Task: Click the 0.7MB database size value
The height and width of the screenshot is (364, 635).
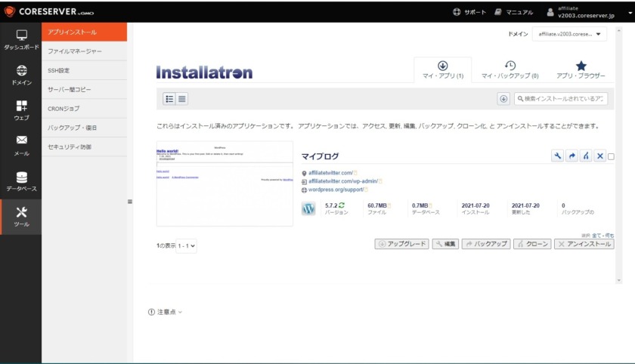Action: point(420,205)
